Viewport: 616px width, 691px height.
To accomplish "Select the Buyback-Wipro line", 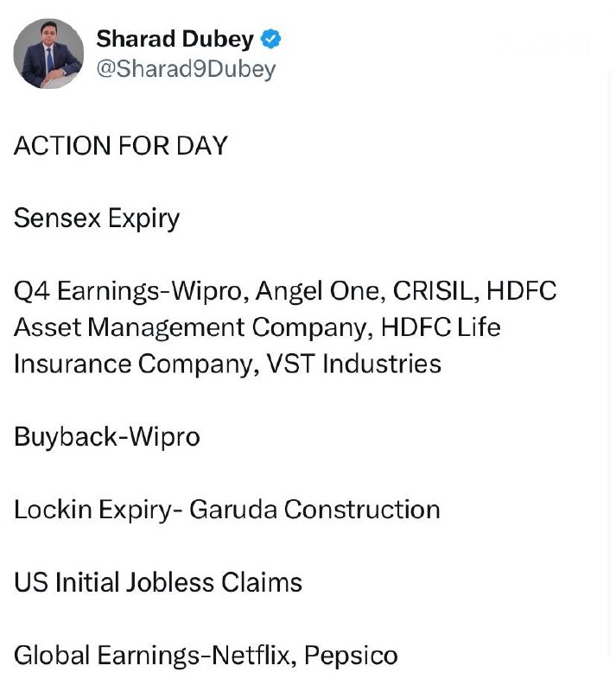I will tap(106, 436).
